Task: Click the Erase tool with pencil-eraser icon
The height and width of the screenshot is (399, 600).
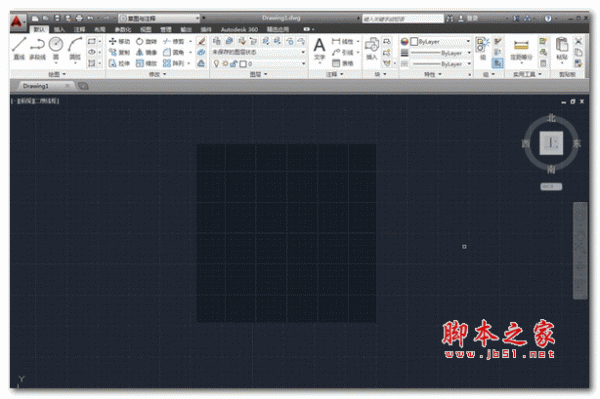Action: pyautogui.click(x=201, y=41)
